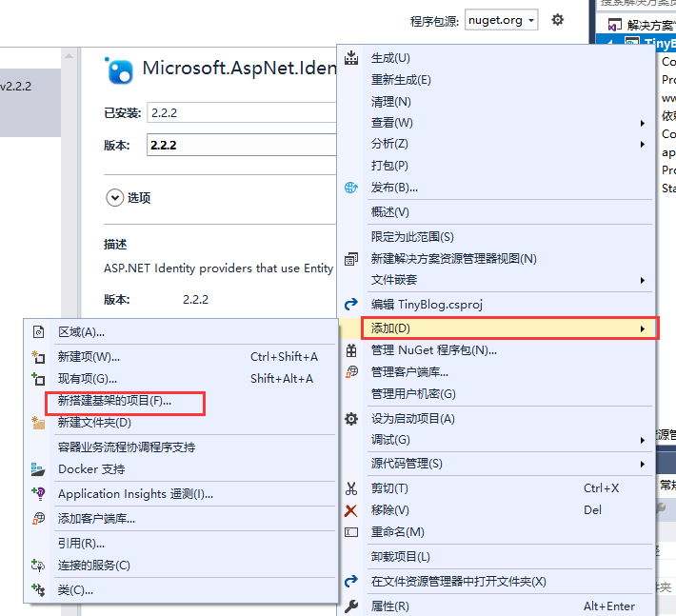Screen dimensions: 676x616
Task: Expand the 选项 options section
Action: (114, 198)
